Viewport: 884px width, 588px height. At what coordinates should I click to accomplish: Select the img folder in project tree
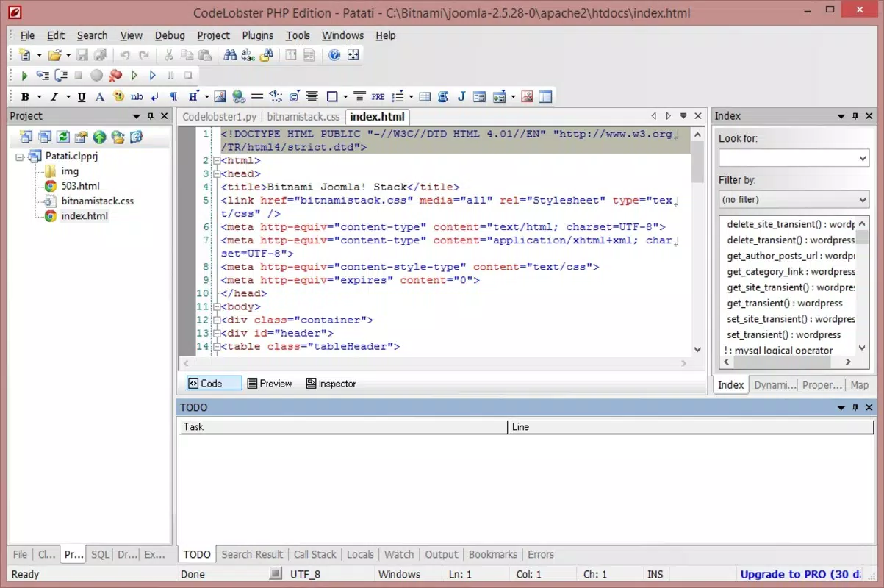[70, 171]
